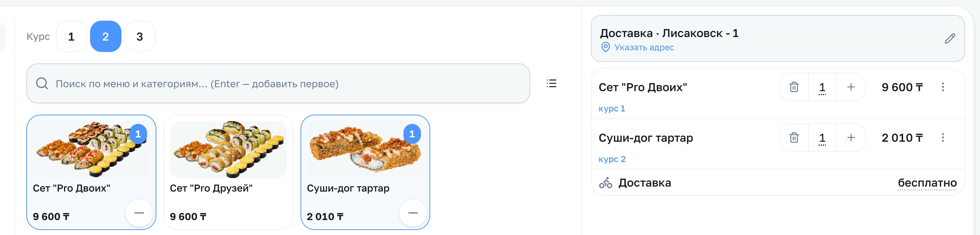Add Сет "Pro Друзей" product card
980x235 pixels.
(228, 172)
